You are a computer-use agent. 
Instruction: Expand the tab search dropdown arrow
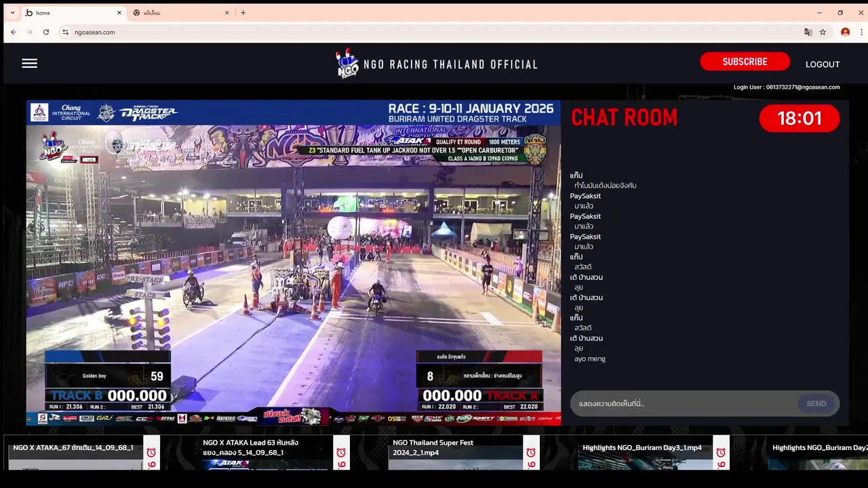(12, 13)
